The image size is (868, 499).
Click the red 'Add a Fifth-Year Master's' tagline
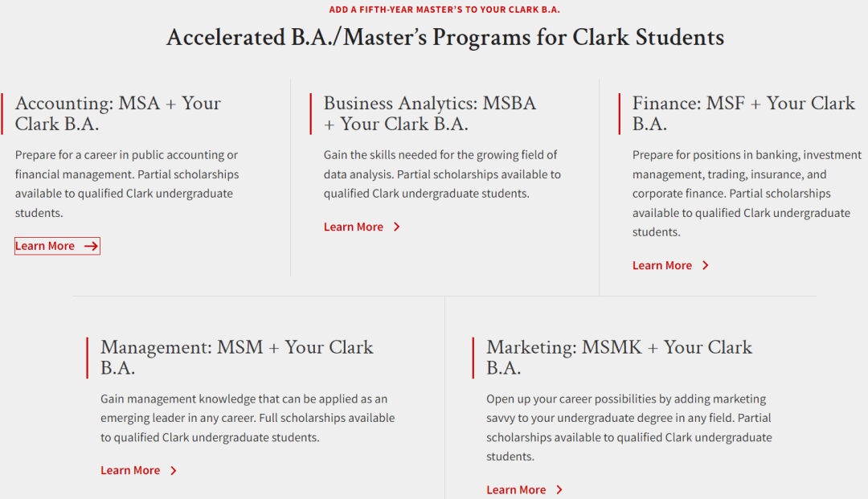(x=444, y=10)
